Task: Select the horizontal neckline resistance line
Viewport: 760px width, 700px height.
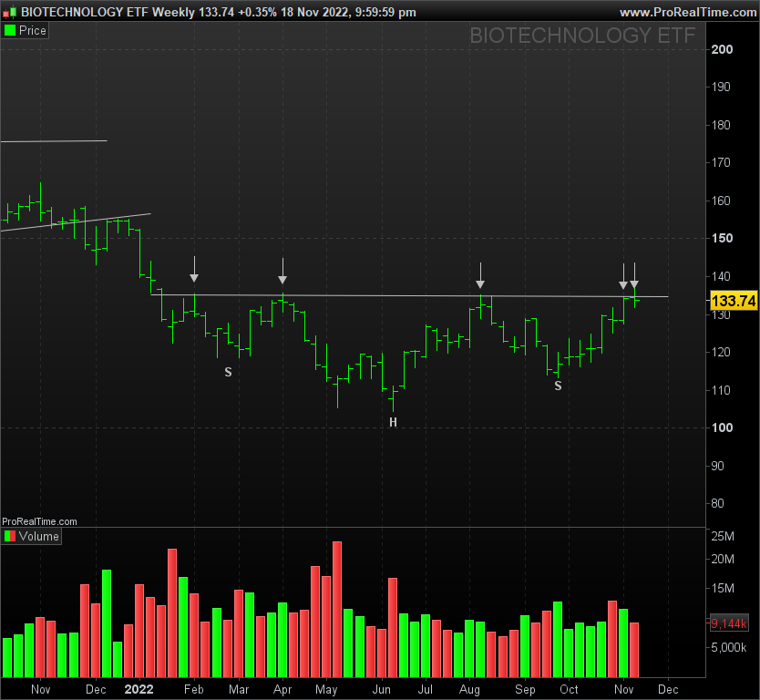Action: click(409, 295)
